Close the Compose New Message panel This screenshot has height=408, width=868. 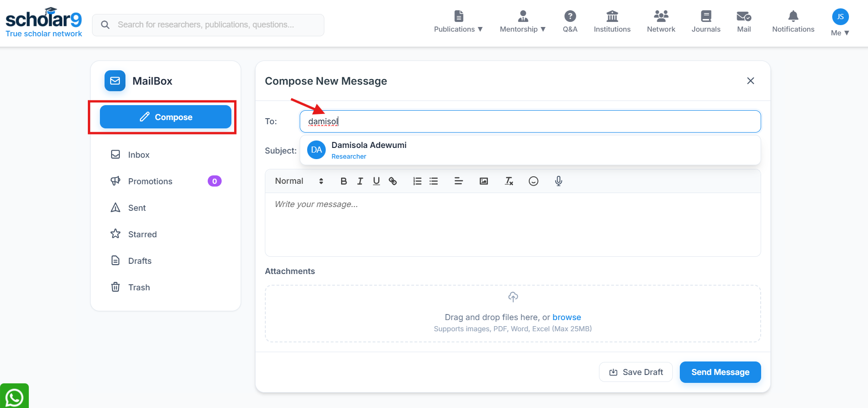point(750,81)
